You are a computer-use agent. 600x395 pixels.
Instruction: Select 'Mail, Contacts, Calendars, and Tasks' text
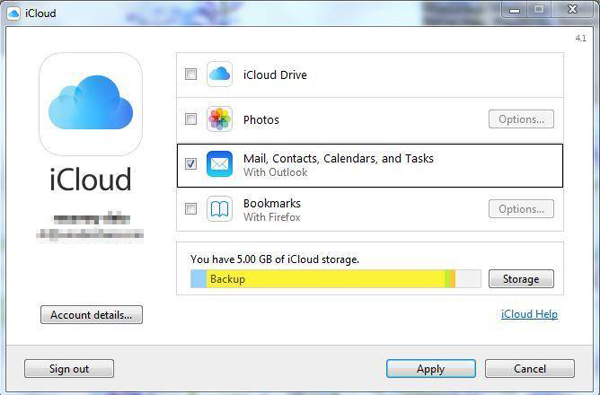click(x=339, y=158)
